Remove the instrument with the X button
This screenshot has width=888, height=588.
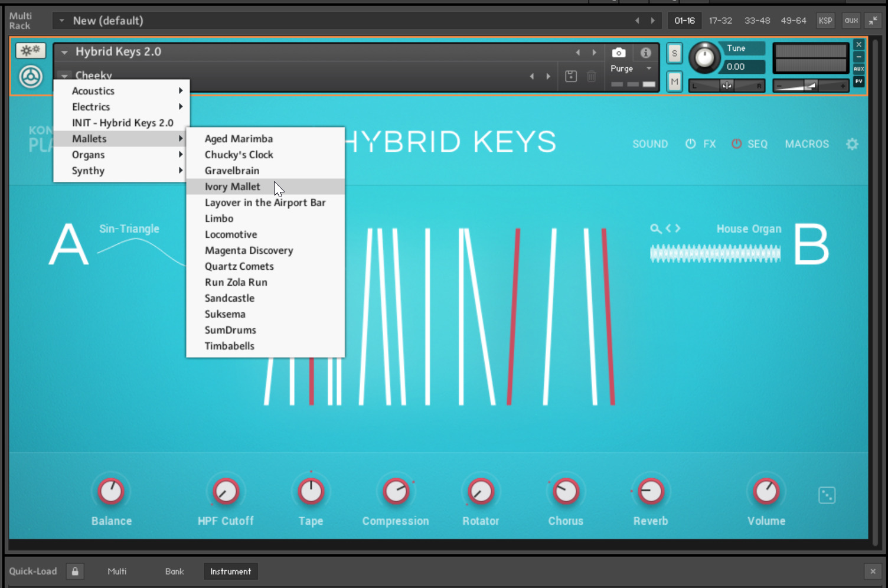coord(859,45)
